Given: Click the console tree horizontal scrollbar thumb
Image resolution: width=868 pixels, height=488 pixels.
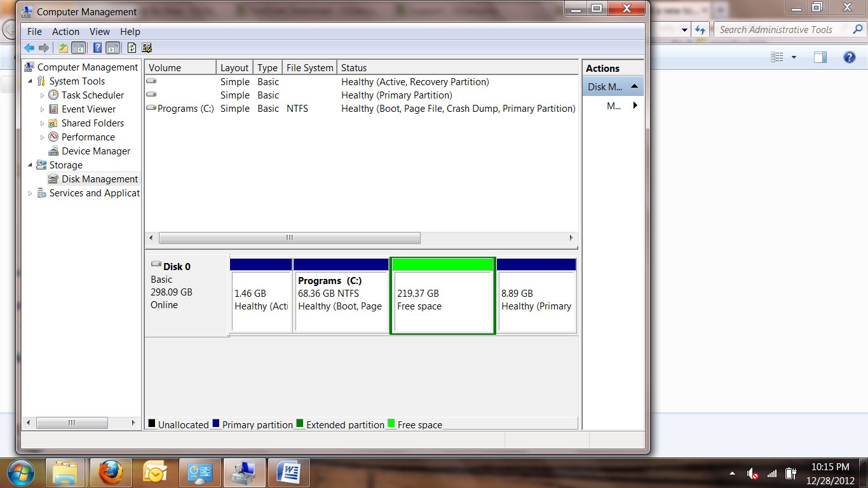Looking at the screenshot, I should [72, 423].
